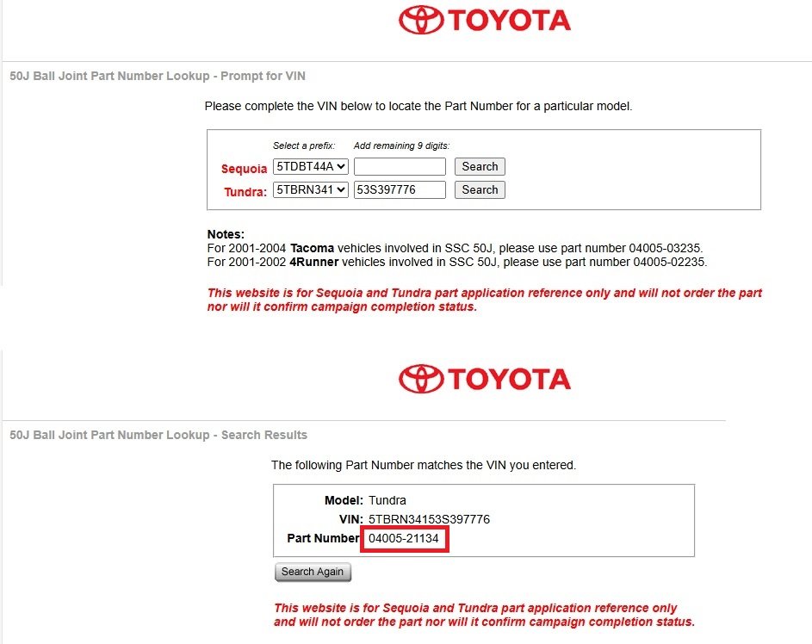The image size is (812, 644).
Task: Click the bold 'Part Number' result label
Action: point(323,538)
